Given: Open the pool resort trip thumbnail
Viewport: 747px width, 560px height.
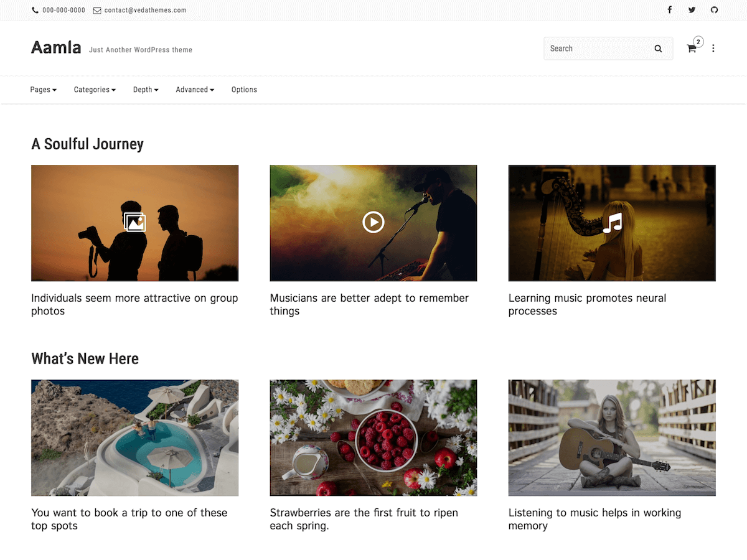Looking at the screenshot, I should (x=134, y=437).
